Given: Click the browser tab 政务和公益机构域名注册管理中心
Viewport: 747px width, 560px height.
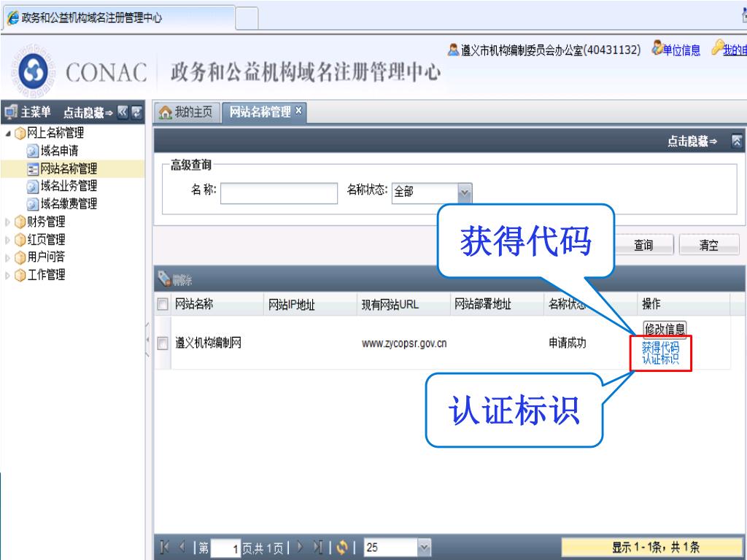Looking at the screenshot, I should click(118, 18).
